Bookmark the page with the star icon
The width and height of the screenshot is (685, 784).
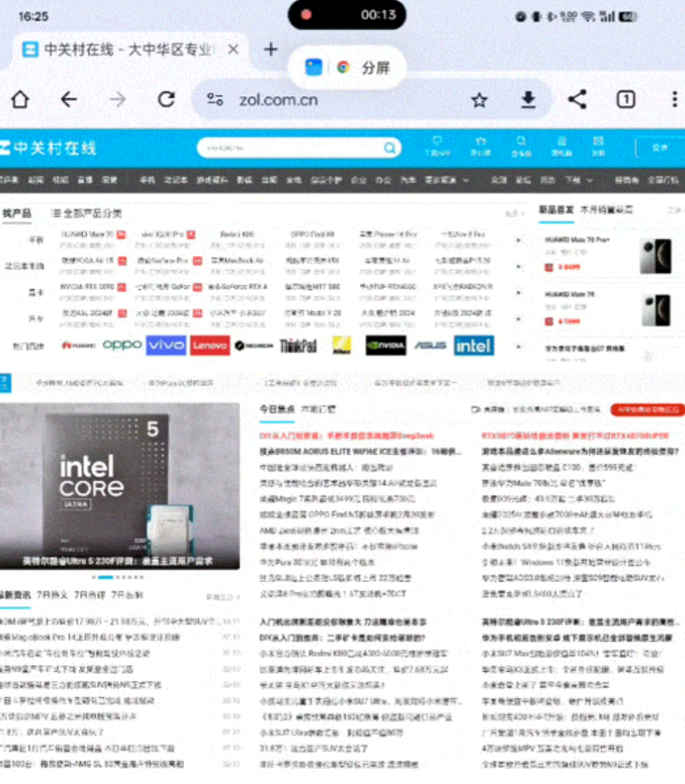coord(479,100)
